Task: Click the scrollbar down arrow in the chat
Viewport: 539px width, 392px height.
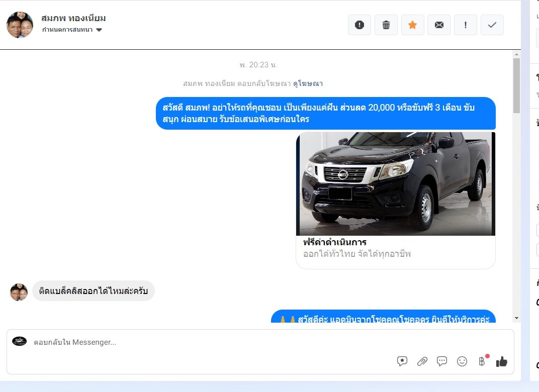Action: point(516,318)
